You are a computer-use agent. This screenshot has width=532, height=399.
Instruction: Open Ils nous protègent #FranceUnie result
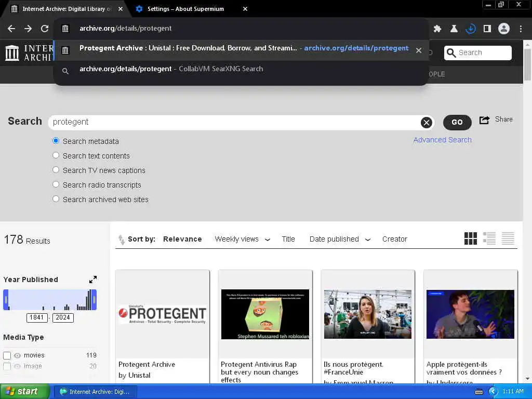point(353,368)
